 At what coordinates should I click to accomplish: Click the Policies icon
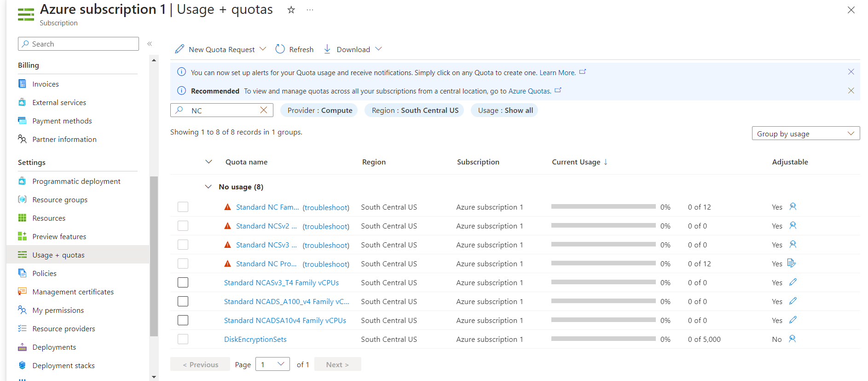(22, 273)
